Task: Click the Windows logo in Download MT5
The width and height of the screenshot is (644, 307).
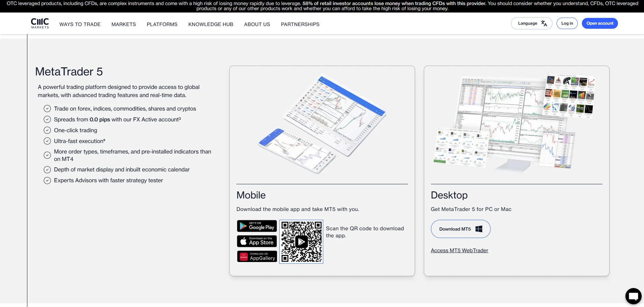Action: coord(479,229)
